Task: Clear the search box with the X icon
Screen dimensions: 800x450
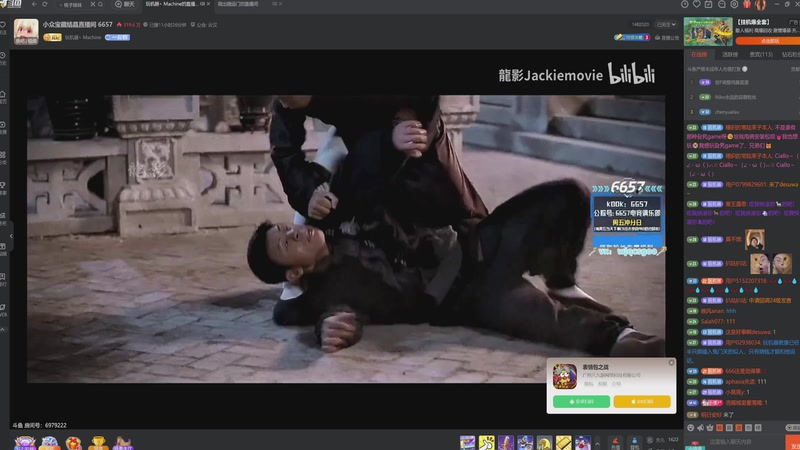Action: click(92, 4)
